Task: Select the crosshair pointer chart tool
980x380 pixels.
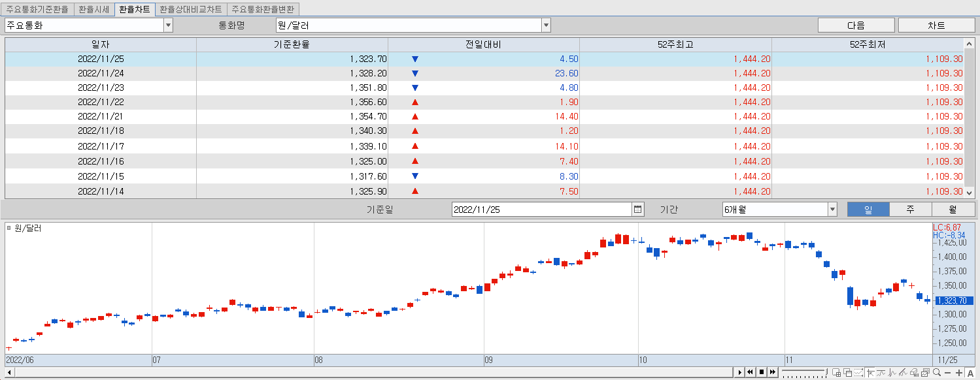Action: point(870,372)
